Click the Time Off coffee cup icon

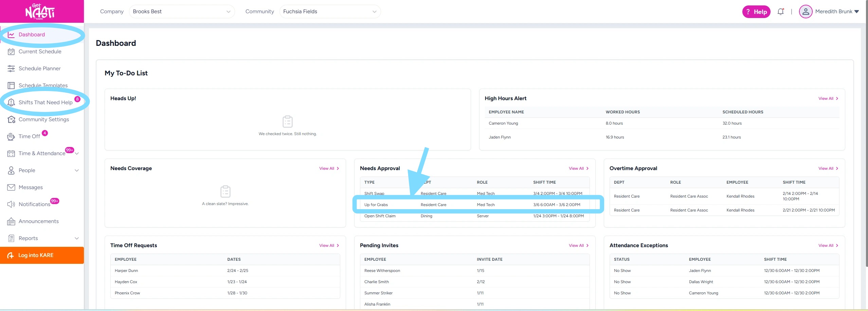coord(11,136)
